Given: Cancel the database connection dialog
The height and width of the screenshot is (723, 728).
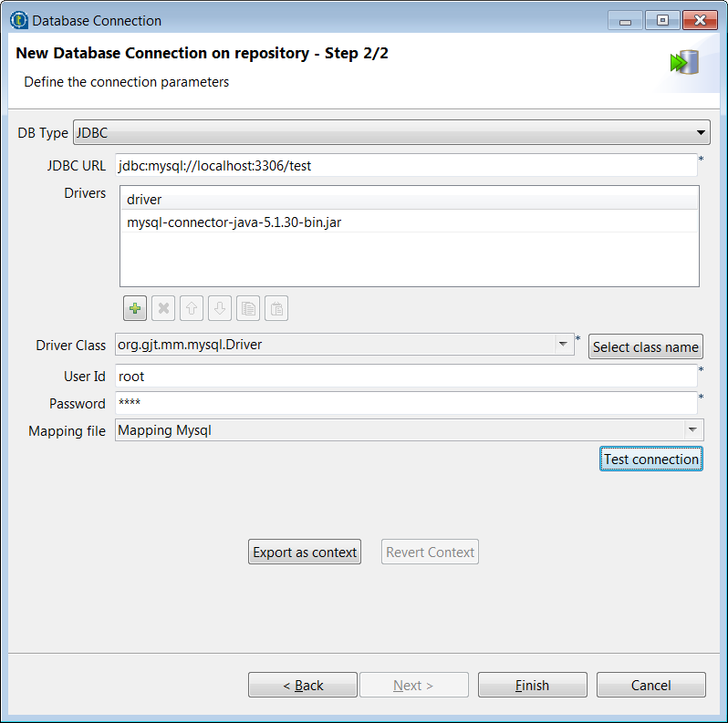Looking at the screenshot, I should [x=650, y=686].
